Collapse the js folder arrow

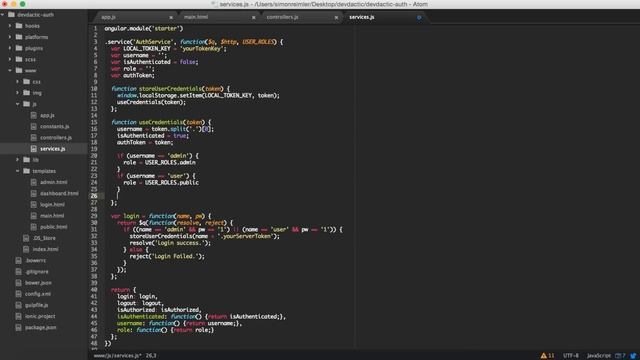18,104
